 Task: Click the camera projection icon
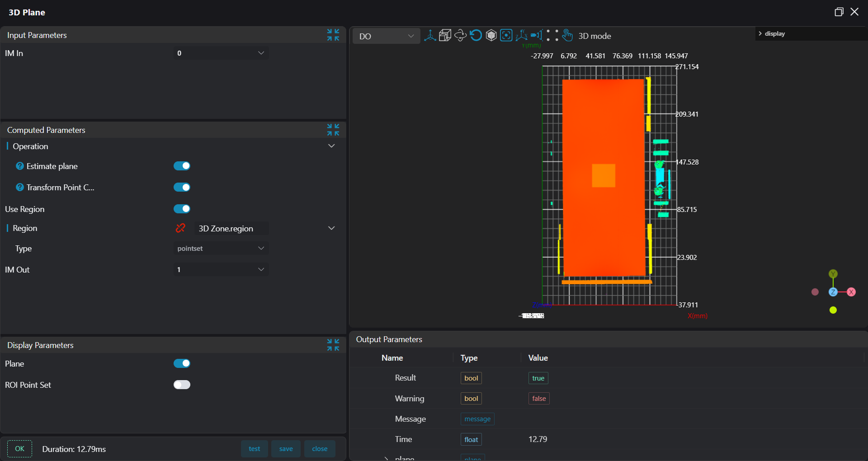(x=537, y=35)
